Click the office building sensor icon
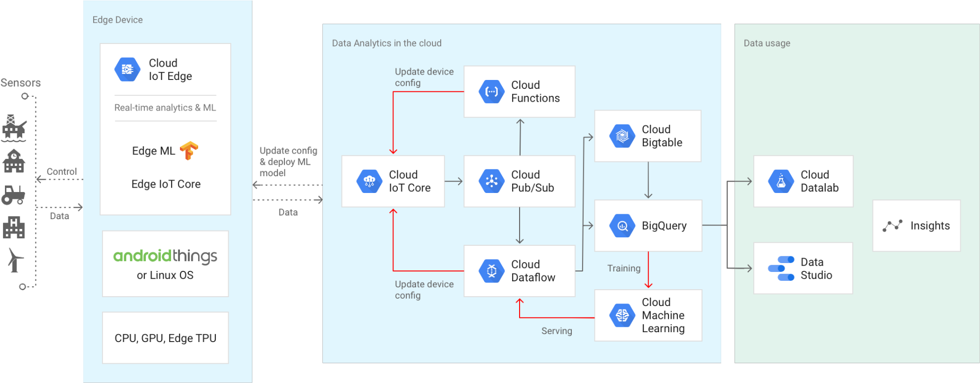The image size is (980, 383). pos(14,227)
